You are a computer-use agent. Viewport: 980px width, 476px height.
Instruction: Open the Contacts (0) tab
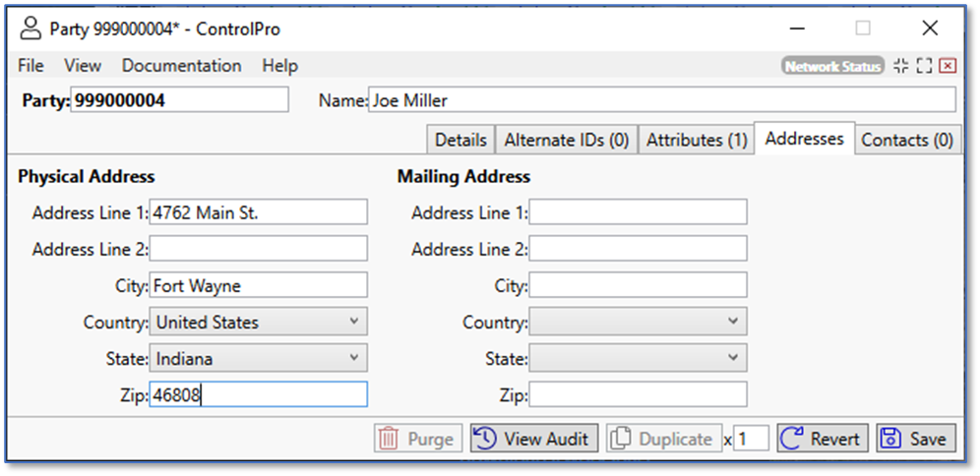point(906,141)
